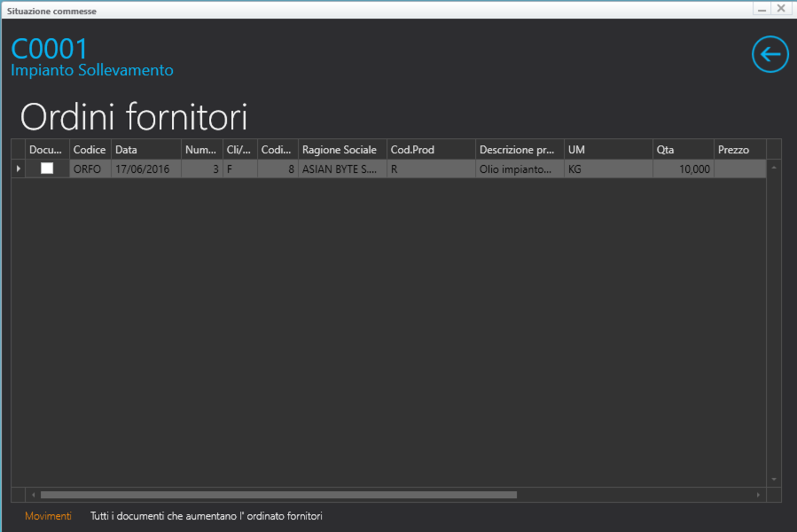The height and width of the screenshot is (532, 797).
Task: Close the Situazione commesse window
Action: tap(780, 8)
